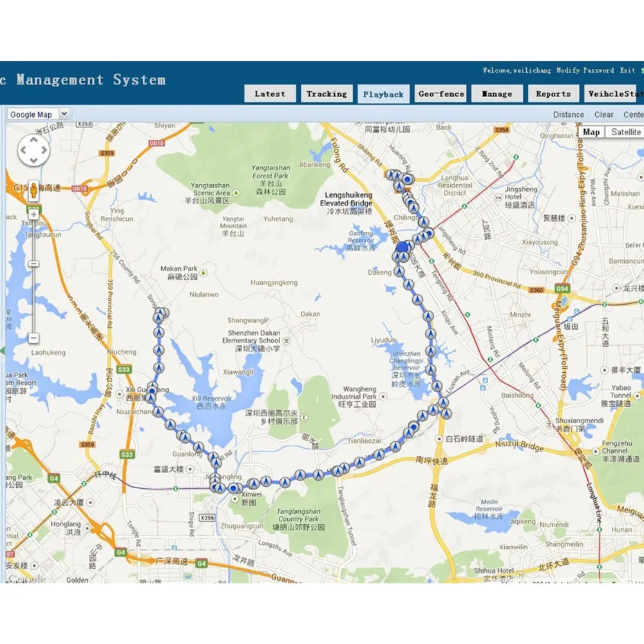Pan the map up with arrow control
Image resolution: width=644 pixels, height=644 pixels.
[33, 140]
